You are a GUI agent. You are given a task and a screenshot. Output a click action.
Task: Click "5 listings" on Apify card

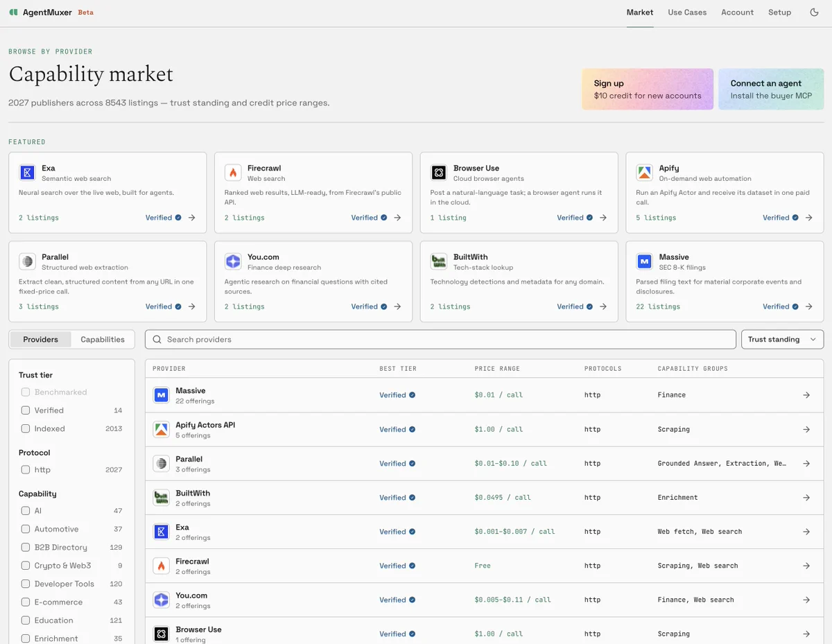tap(656, 218)
